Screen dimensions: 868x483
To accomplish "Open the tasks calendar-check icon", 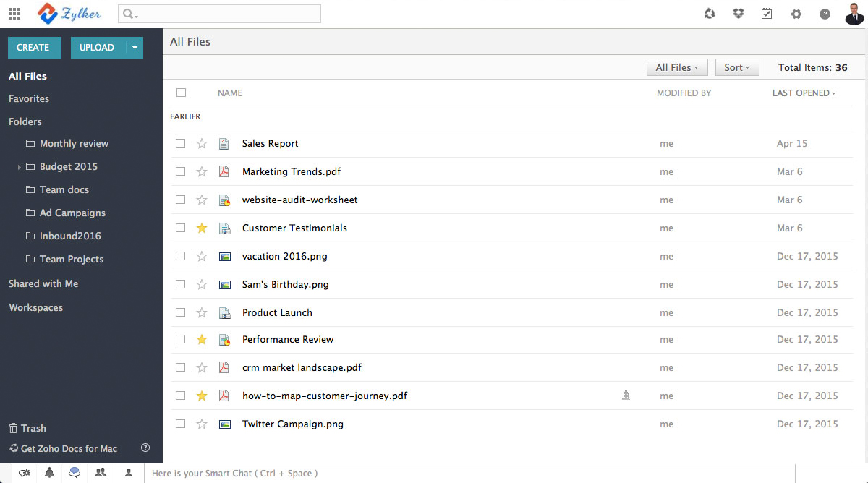I will (767, 14).
